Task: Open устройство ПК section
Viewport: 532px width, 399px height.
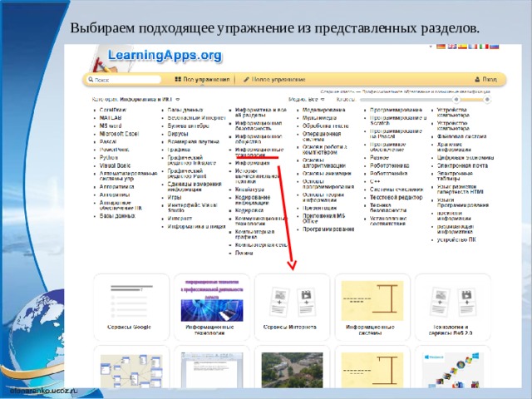Action: coord(456,240)
